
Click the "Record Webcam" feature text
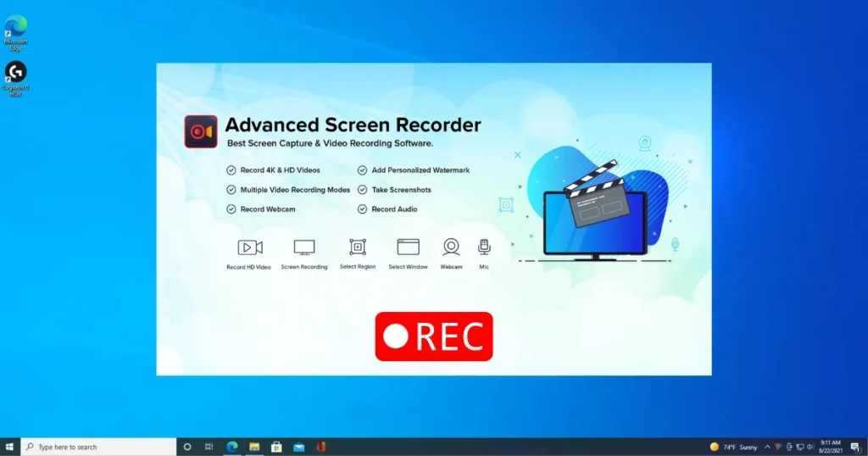[x=268, y=209]
